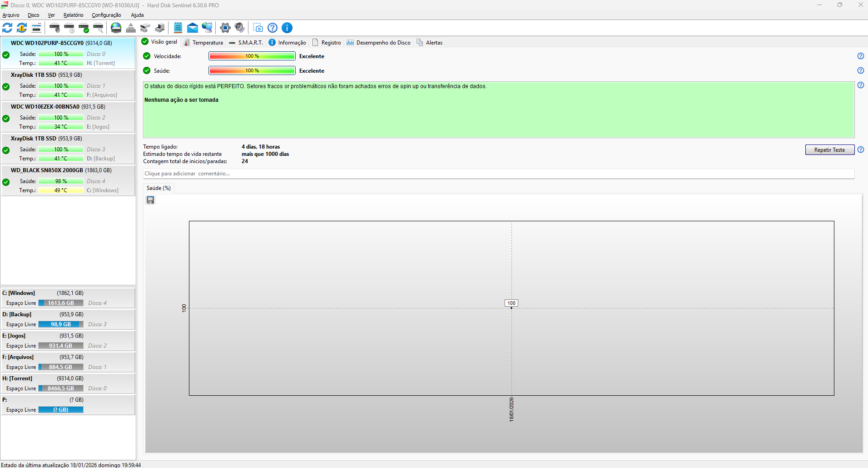Select the P: partition entry
This screenshot has height=468, width=868.
pyautogui.click(x=68, y=404)
